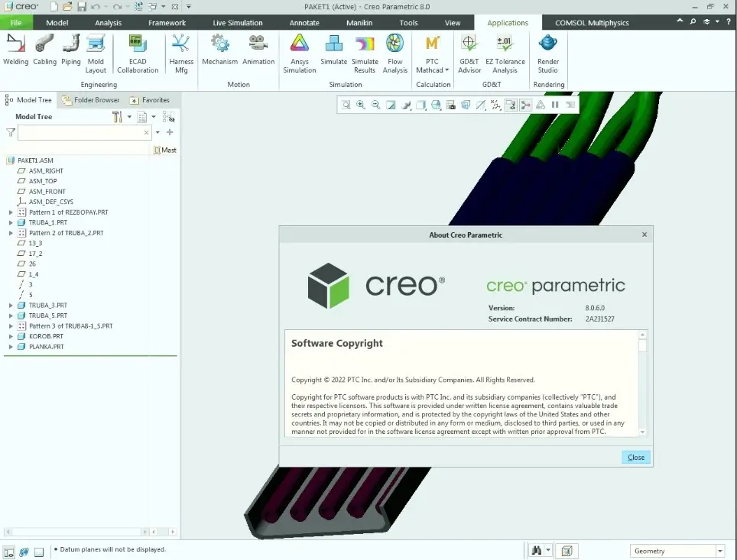Expand KOROB.PRT node

tap(11, 336)
